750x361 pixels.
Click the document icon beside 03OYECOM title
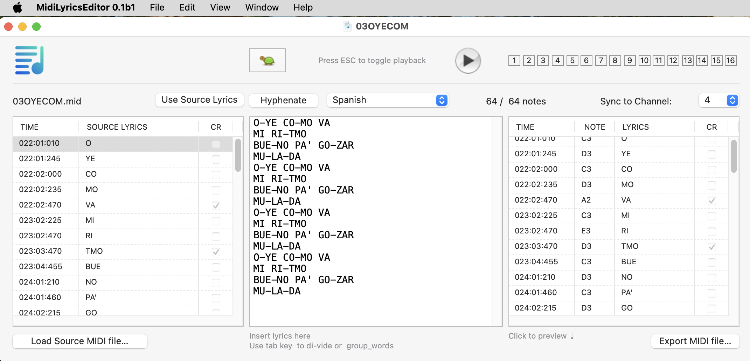[348, 26]
